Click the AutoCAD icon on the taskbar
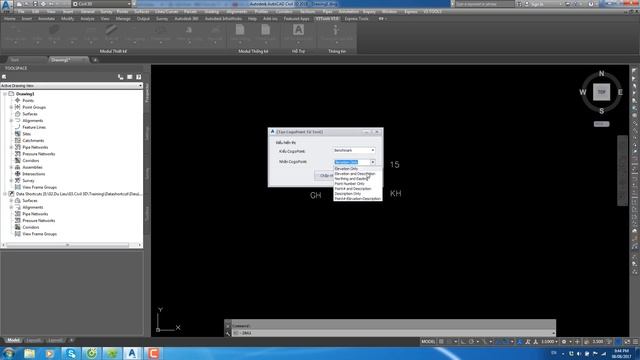The image size is (640, 360). [132, 353]
